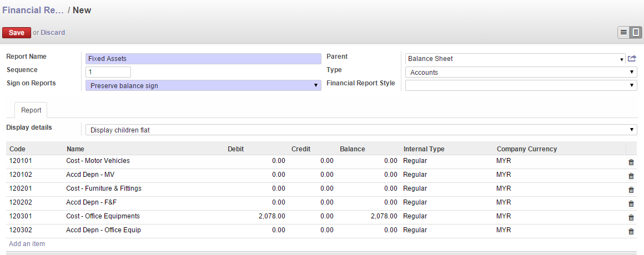Go back to Financial Reports breadcrumb
644x255 pixels.
tap(33, 10)
